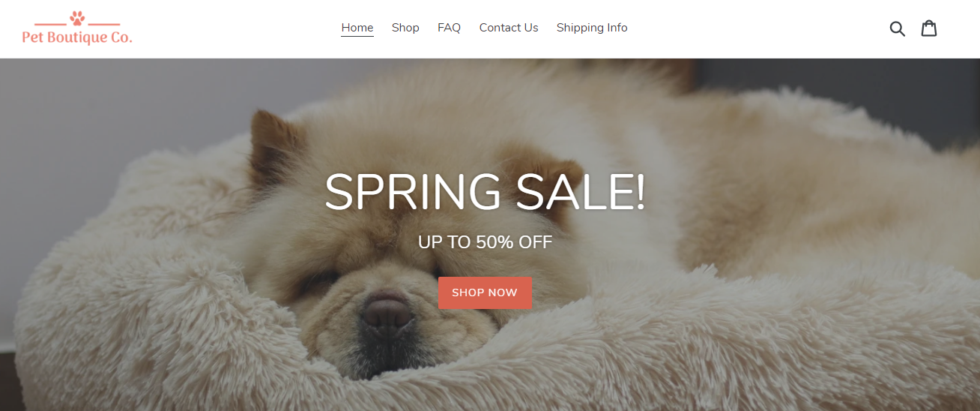The image size is (980, 411).
Task: Click the underline beneath the Home link
Action: (357, 36)
